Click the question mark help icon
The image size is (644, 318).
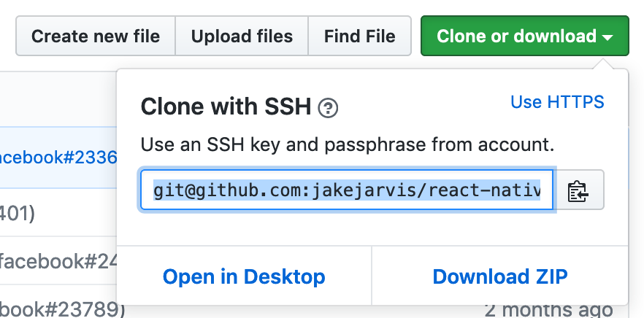click(329, 109)
